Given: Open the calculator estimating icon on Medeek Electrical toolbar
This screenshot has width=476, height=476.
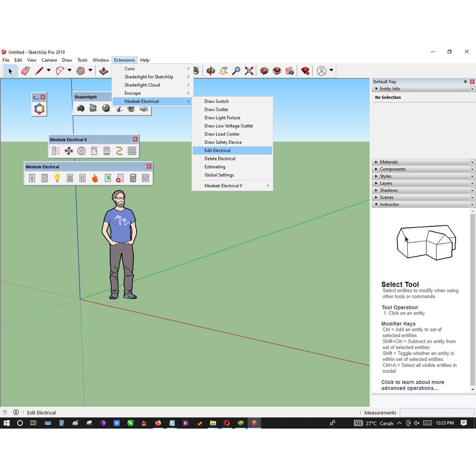Looking at the screenshot, I should 132,178.
